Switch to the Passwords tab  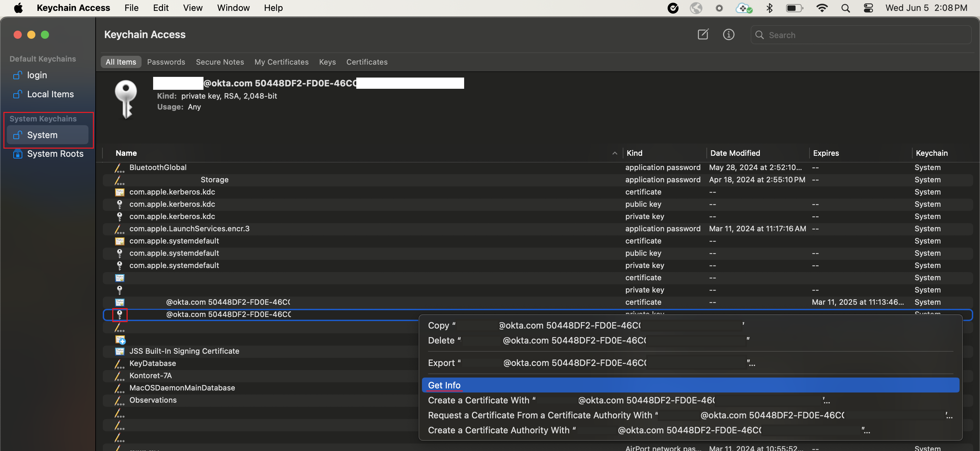tap(166, 62)
